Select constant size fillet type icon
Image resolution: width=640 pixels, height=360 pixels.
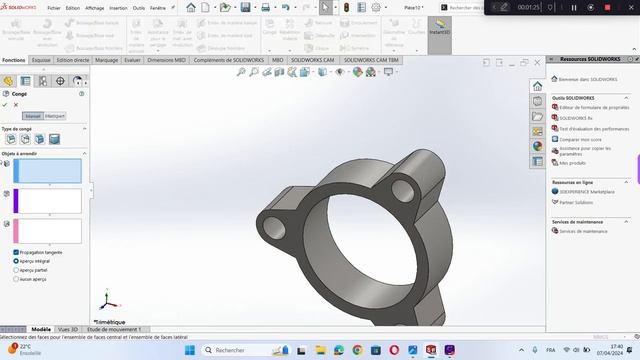pos(11,139)
